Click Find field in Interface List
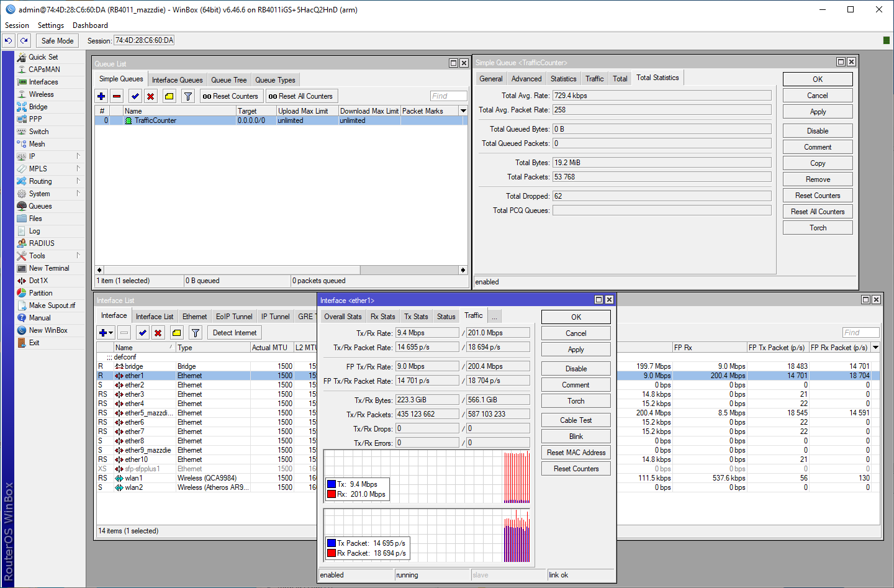The height and width of the screenshot is (588, 894). pyautogui.click(x=861, y=333)
